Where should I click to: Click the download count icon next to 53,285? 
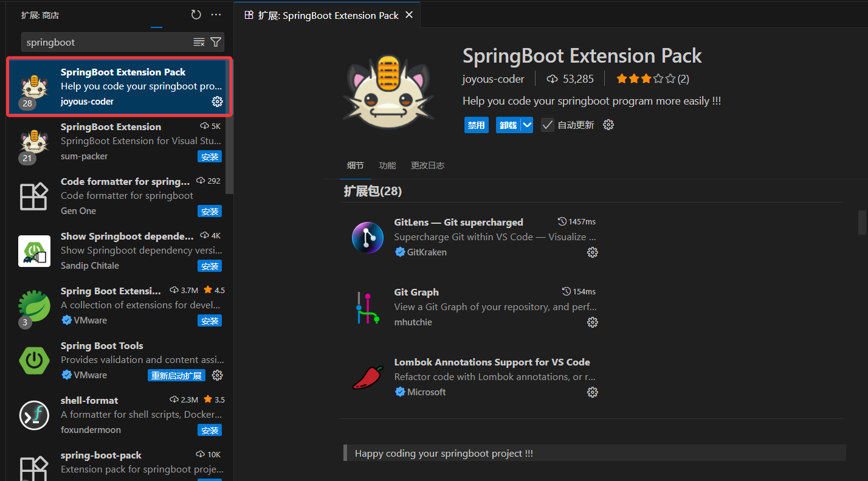point(552,78)
